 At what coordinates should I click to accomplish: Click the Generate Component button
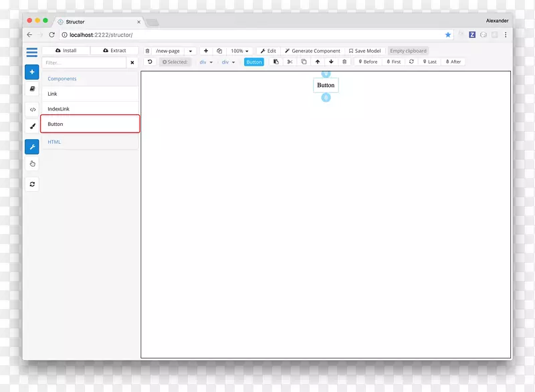[x=312, y=51]
